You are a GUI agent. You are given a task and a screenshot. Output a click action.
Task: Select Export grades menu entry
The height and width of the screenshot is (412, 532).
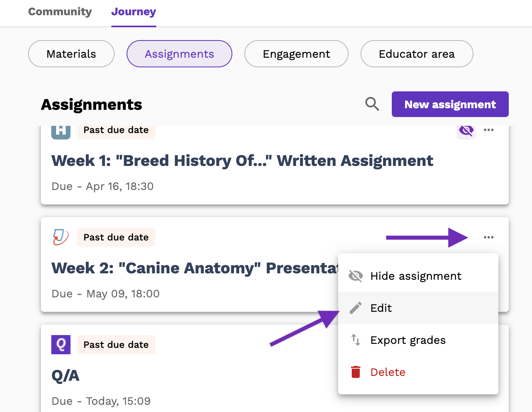418,340
